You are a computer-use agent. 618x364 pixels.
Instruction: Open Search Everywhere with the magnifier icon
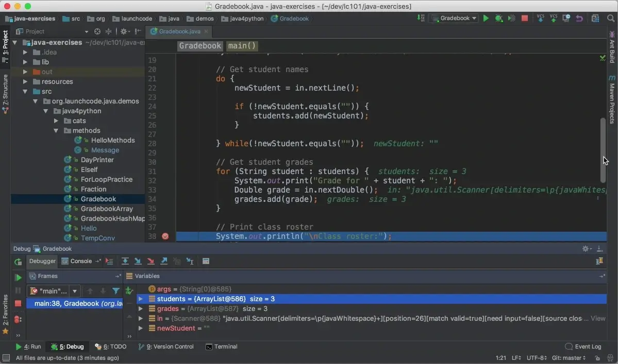pyautogui.click(x=610, y=18)
